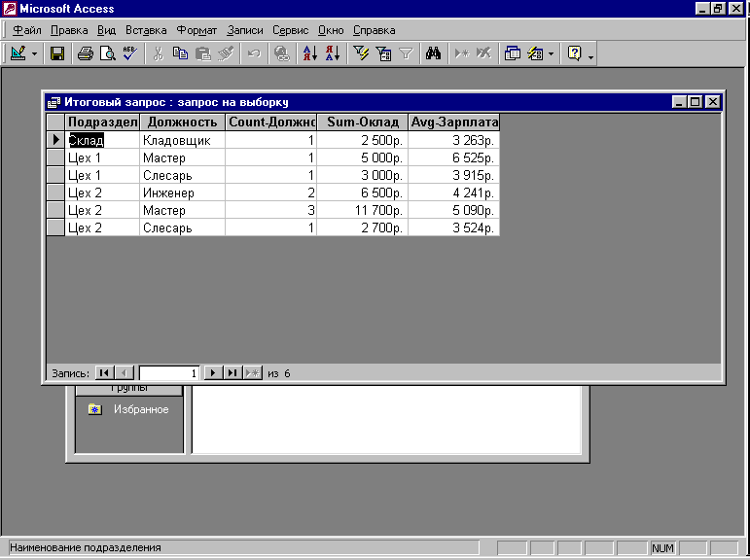The height and width of the screenshot is (560, 750).
Task: Click the Кладовщик cell
Action: tap(182, 140)
